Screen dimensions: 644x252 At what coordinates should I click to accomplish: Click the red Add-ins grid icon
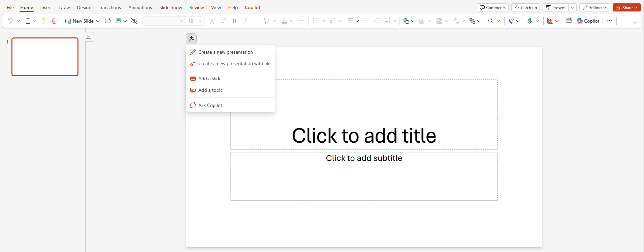pos(550,21)
